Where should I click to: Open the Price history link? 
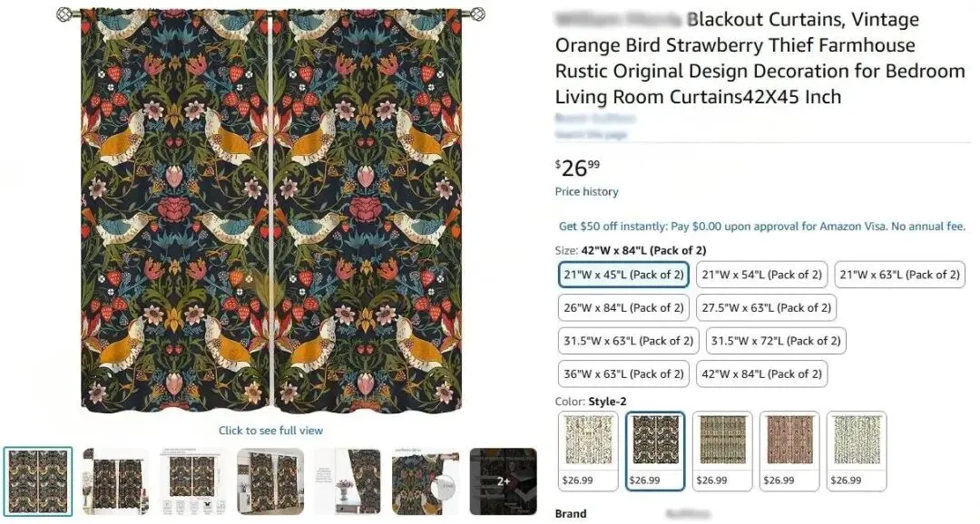[x=586, y=192]
